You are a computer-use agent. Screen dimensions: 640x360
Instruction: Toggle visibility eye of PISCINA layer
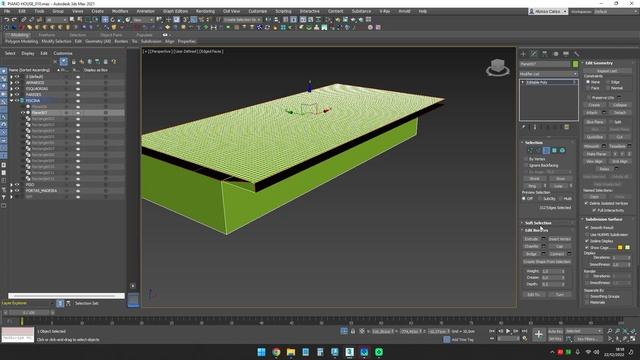[17, 100]
